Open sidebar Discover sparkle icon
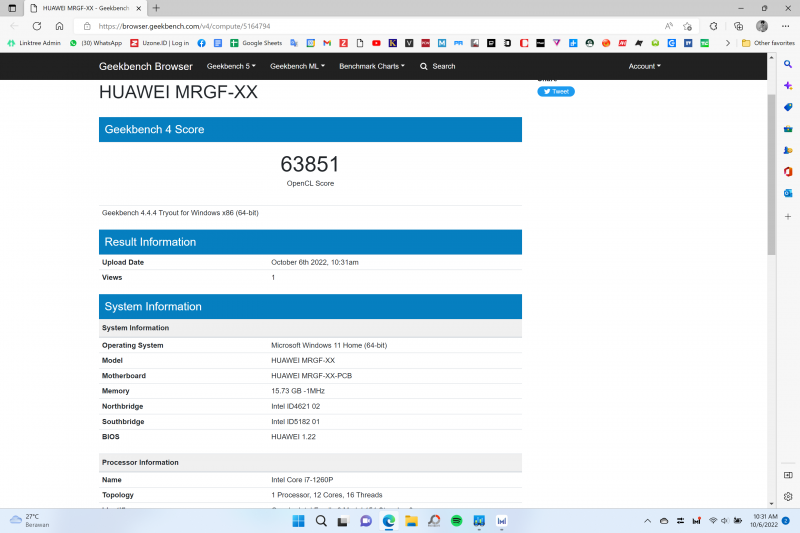Image resolution: width=800 pixels, height=533 pixels. [x=788, y=86]
